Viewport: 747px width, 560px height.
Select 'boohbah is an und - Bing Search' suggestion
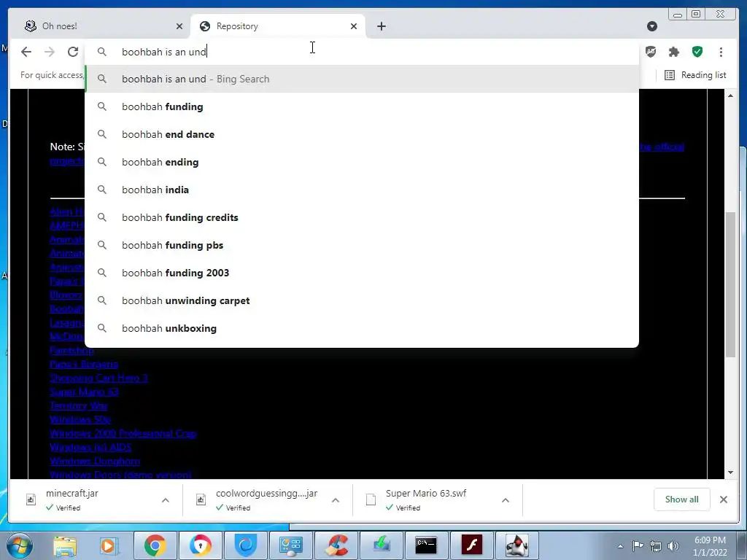point(362,79)
